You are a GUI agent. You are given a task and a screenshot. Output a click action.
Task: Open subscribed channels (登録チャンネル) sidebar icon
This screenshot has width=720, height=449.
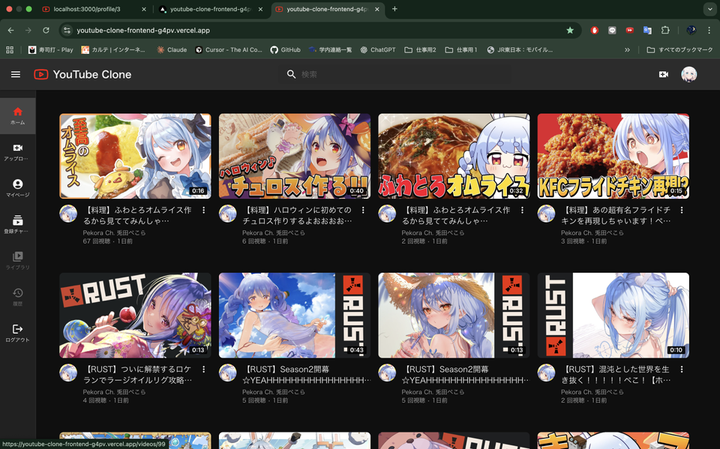click(17, 224)
